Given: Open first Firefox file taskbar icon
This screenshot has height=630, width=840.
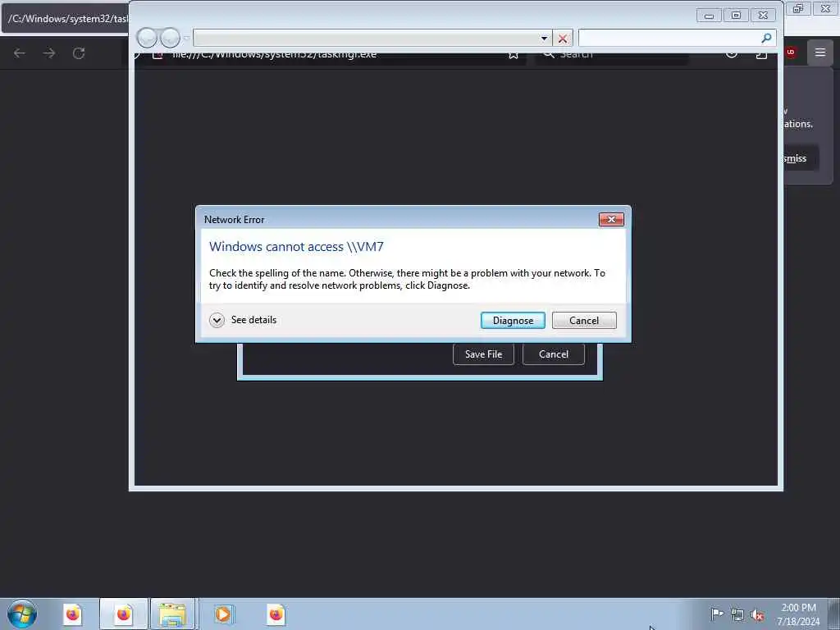Looking at the screenshot, I should (72, 614).
